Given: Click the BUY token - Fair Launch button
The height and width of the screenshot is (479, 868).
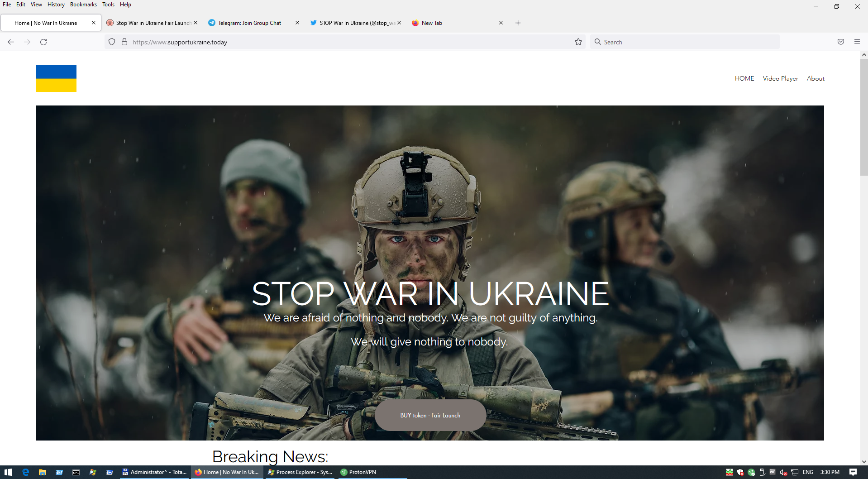Looking at the screenshot, I should [430, 415].
